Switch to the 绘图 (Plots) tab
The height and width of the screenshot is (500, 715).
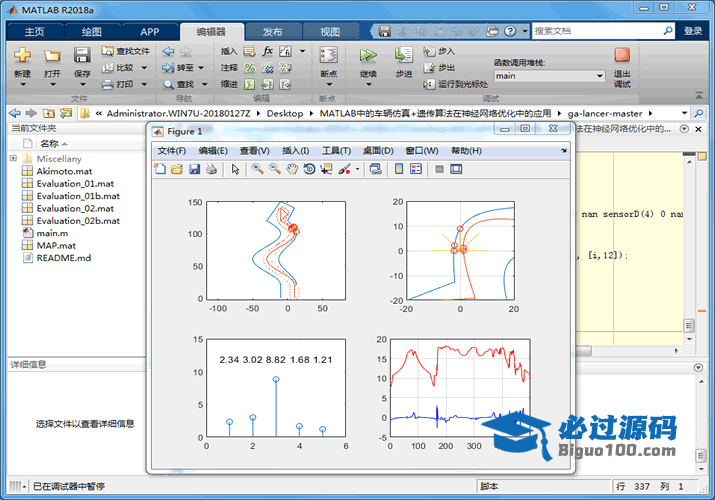click(91, 31)
